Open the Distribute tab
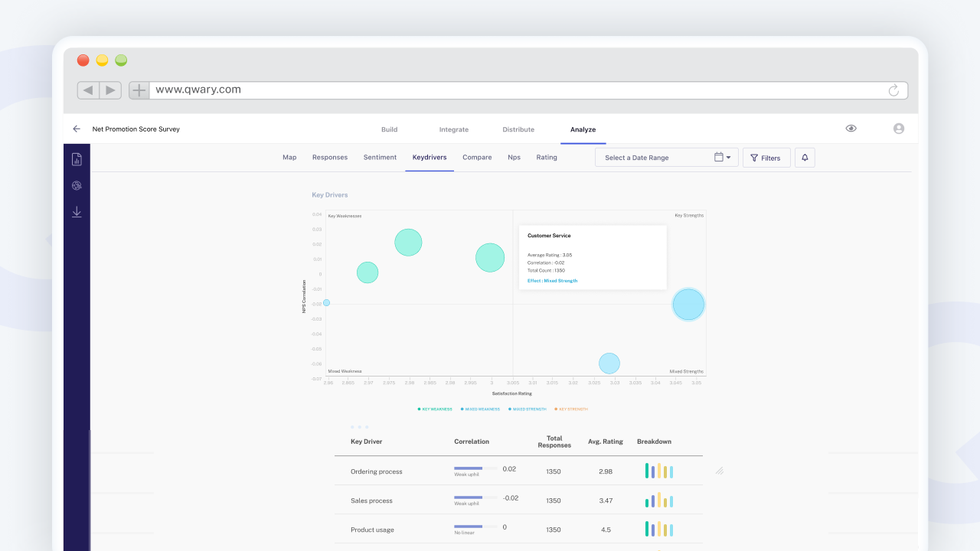 tap(518, 129)
